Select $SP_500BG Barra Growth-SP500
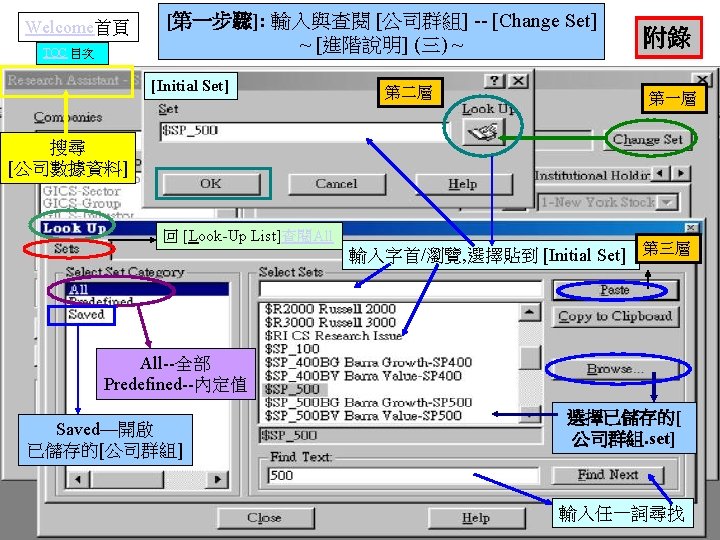The width and height of the screenshot is (720, 540). coord(368,403)
